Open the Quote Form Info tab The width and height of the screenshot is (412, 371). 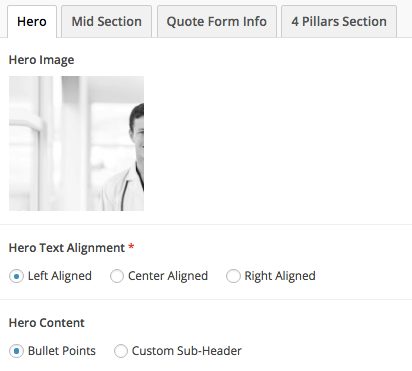(217, 22)
